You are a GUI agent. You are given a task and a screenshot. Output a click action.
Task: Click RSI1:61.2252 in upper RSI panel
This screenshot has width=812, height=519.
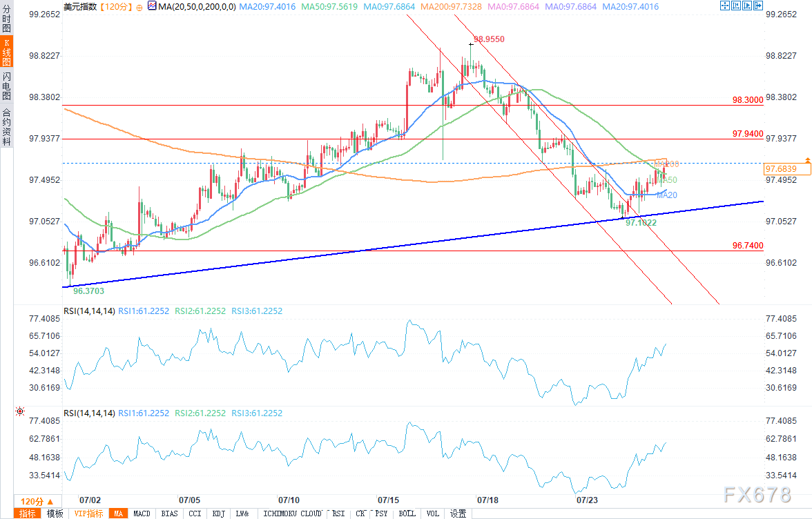coord(144,311)
